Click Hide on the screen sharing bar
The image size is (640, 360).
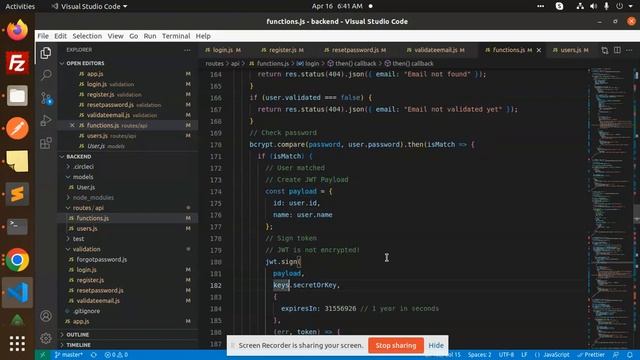(436, 345)
